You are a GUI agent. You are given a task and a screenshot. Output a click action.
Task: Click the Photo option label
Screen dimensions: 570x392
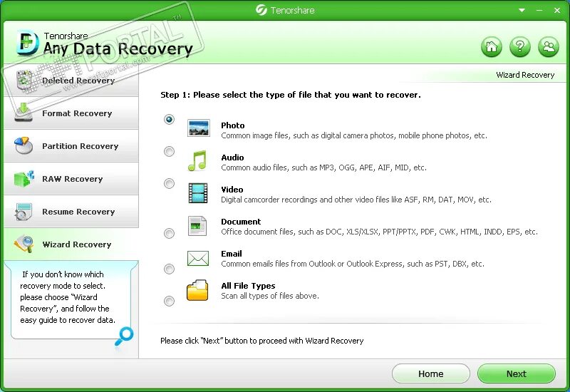[233, 125]
